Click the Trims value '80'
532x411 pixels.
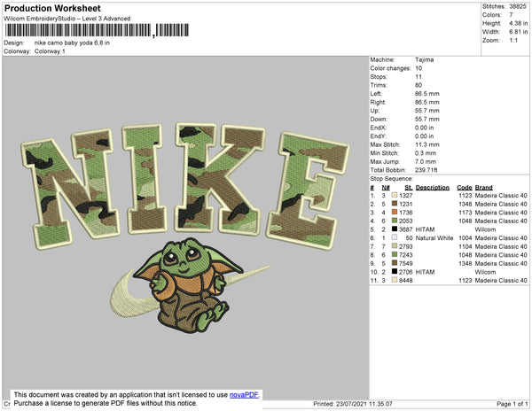click(x=419, y=85)
